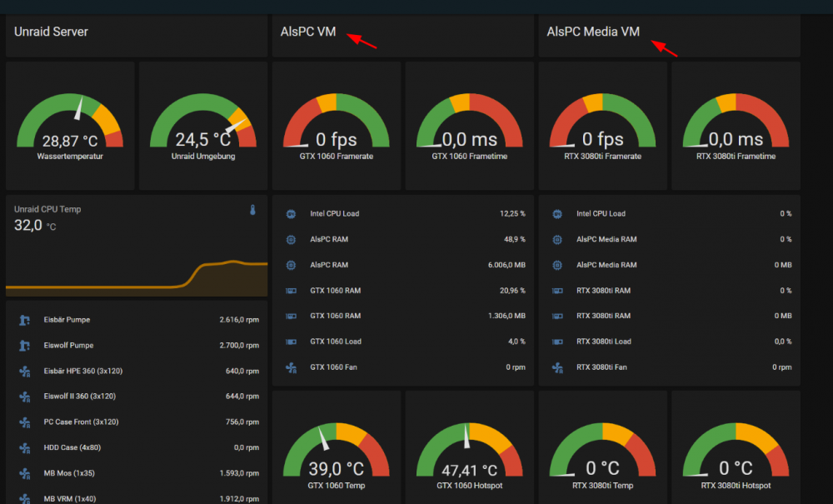Click the GPU icon beside GTX 1060 RAM 20,96 %
Screen dimensions: 833x504
pos(291,291)
